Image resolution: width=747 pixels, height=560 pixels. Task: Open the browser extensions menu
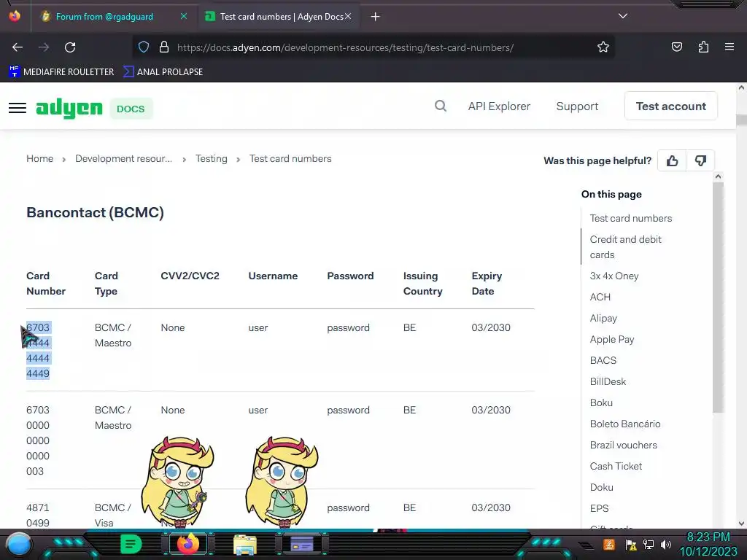(703, 47)
